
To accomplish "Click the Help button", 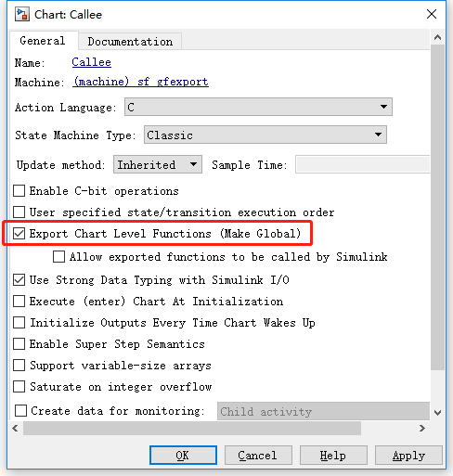I will click(x=333, y=455).
